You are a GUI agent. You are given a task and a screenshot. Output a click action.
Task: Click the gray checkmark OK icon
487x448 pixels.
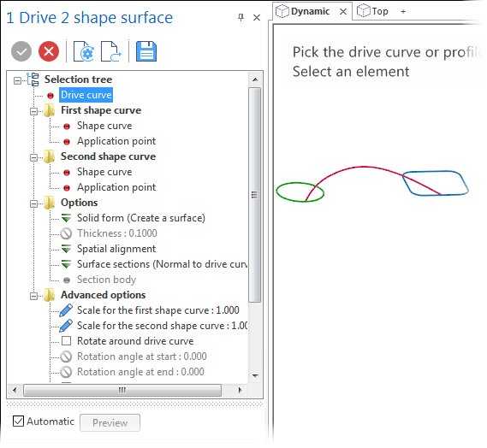point(21,51)
